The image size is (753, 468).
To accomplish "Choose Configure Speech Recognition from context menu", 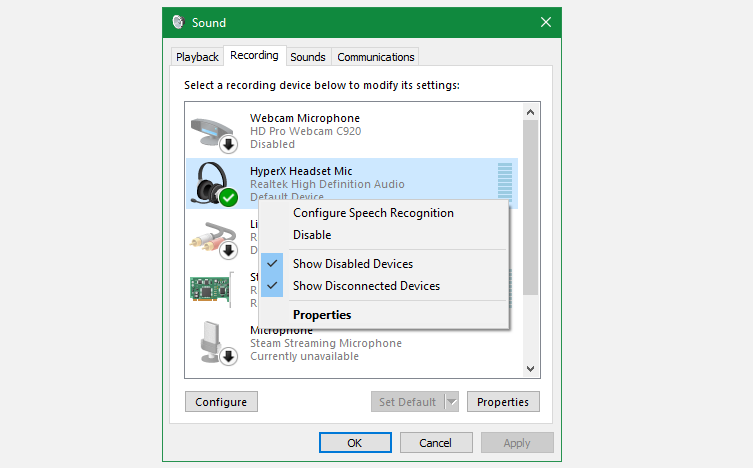I will click(x=373, y=213).
